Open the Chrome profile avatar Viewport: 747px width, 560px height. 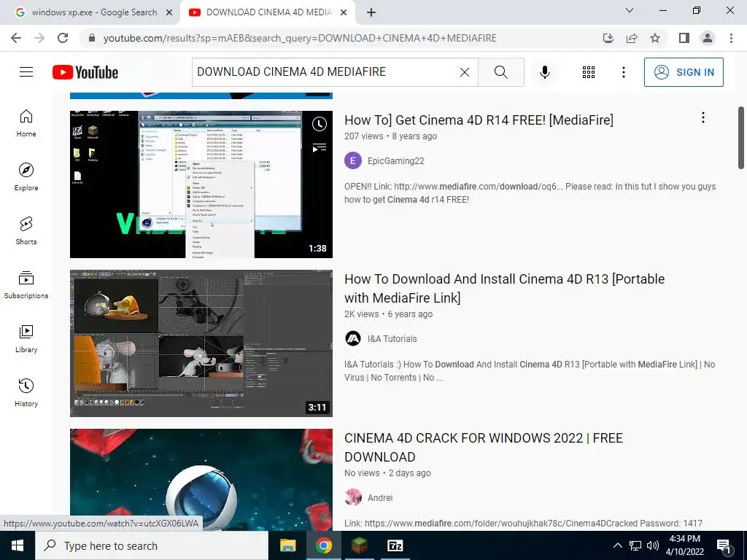click(x=708, y=38)
